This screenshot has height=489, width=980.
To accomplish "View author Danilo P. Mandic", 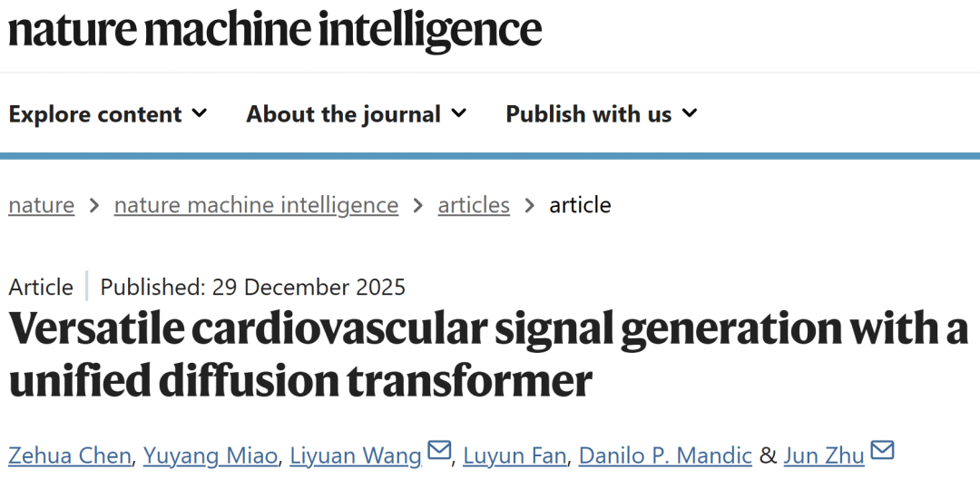I will [665, 455].
